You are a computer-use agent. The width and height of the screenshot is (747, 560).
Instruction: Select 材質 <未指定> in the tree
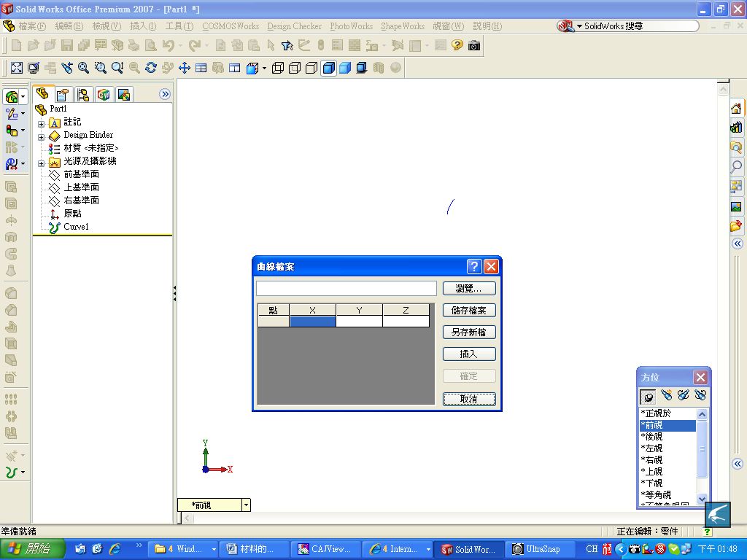[x=91, y=148]
